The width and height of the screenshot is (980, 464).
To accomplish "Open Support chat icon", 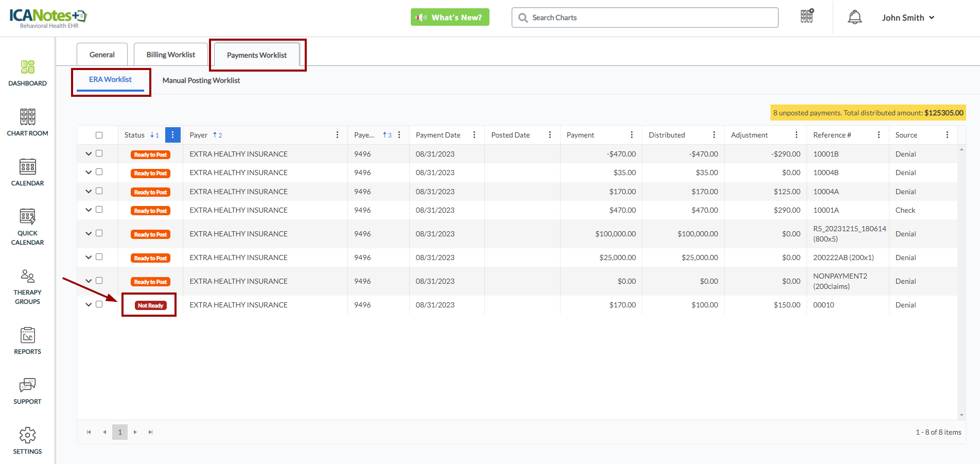I will pos(27,391).
